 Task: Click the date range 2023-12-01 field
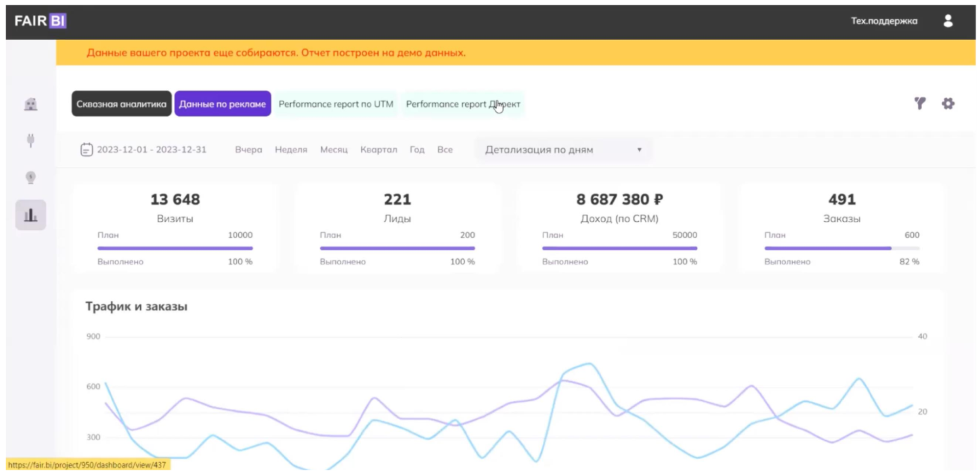[151, 150]
